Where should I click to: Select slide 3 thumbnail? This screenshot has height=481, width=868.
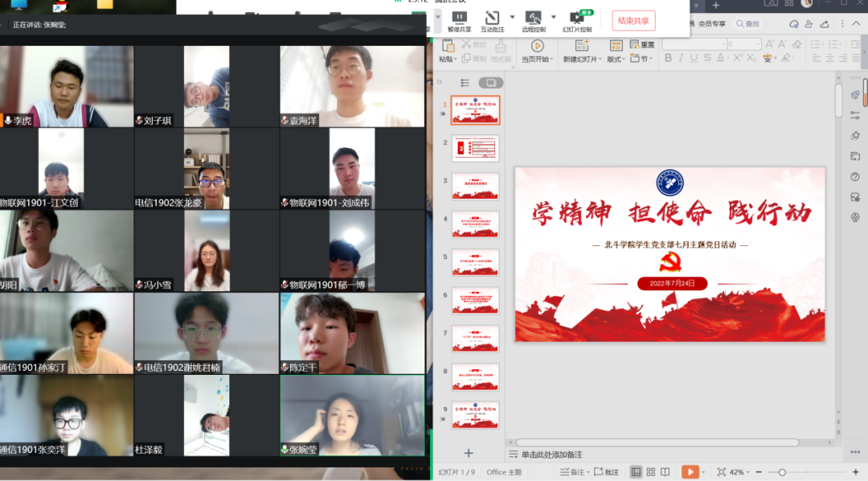coord(475,186)
